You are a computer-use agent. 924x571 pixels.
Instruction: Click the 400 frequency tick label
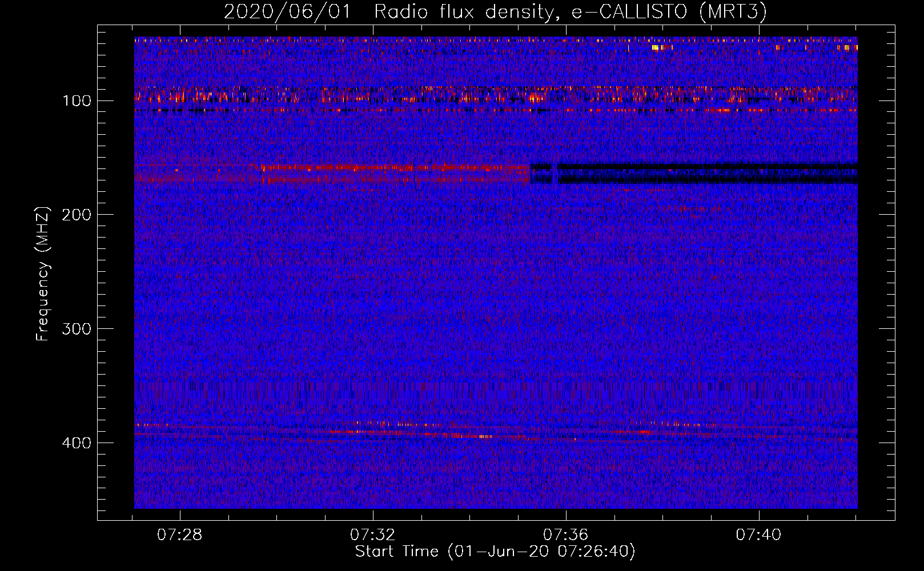pos(77,443)
